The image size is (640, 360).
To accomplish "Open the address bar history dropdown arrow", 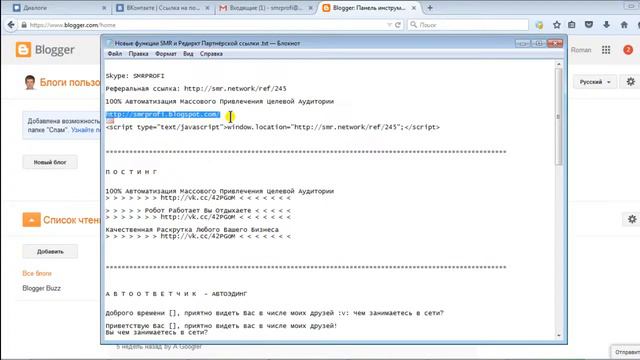I will tap(389, 25).
